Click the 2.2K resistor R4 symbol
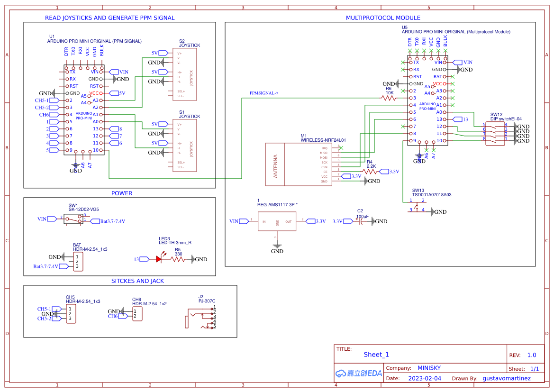Screen dimensions: 554x392 [x=369, y=171]
